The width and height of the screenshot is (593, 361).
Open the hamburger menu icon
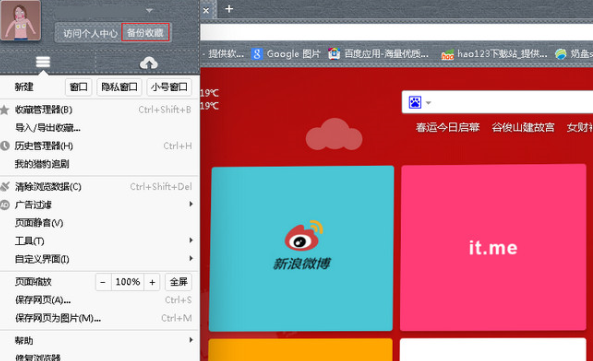pyautogui.click(x=43, y=62)
